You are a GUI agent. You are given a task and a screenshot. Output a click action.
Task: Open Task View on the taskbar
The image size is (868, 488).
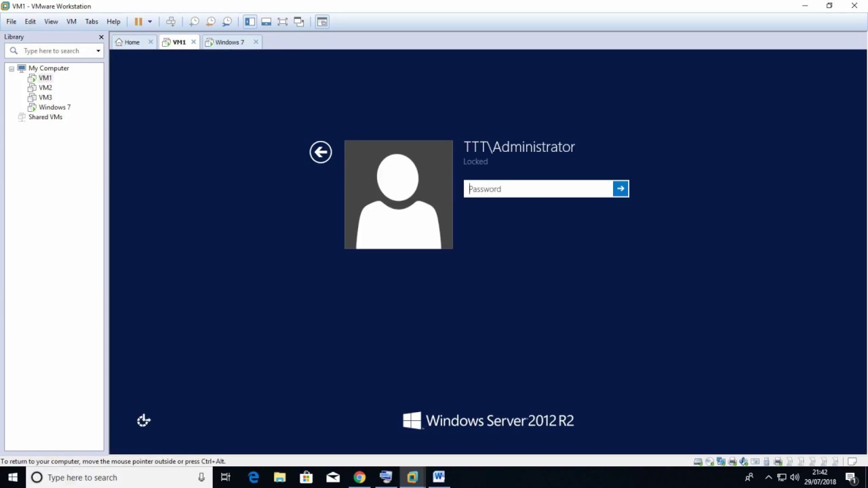[226, 477]
